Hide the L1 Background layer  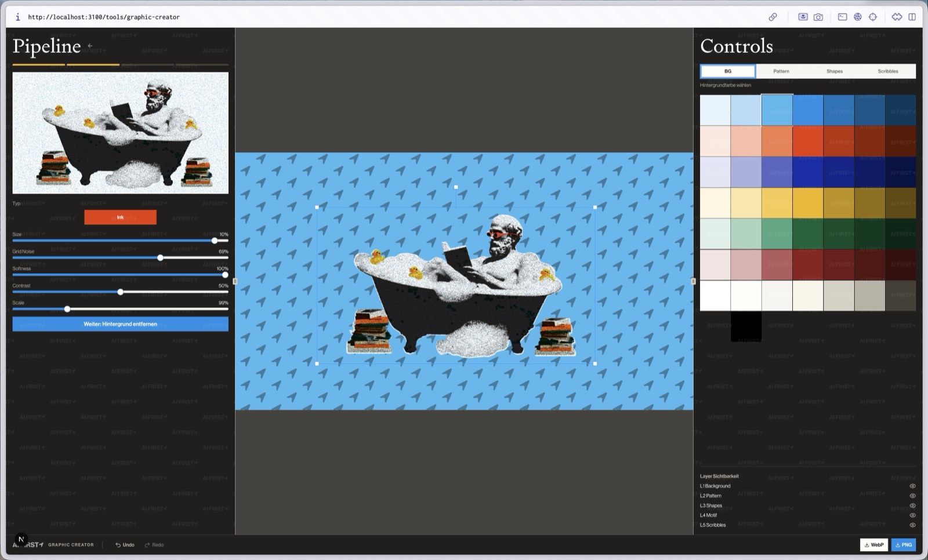912,486
